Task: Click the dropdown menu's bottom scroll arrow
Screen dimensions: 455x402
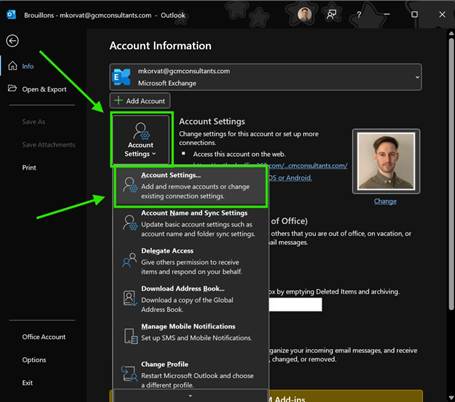Action: [190, 396]
